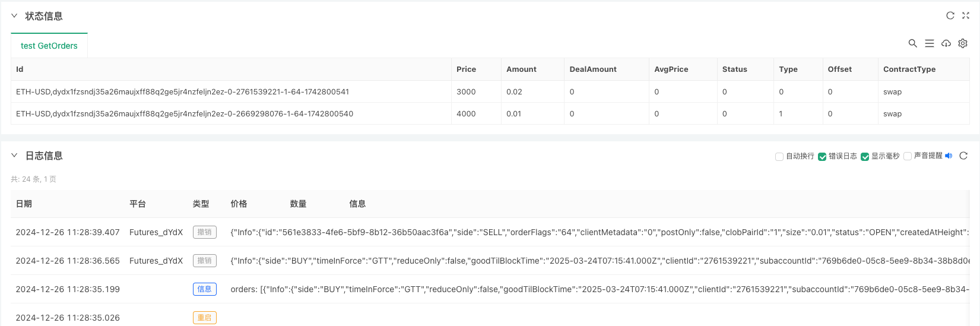This screenshot has width=980, height=326.
Task: Uncheck the 错误日志 error log checkbox
Action: point(822,157)
